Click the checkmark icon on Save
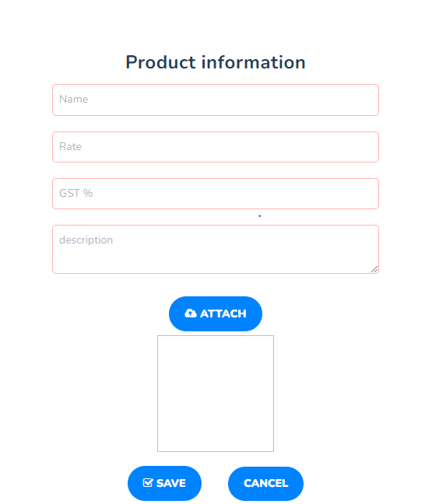This screenshot has width=432, height=504. pos(148,483)
